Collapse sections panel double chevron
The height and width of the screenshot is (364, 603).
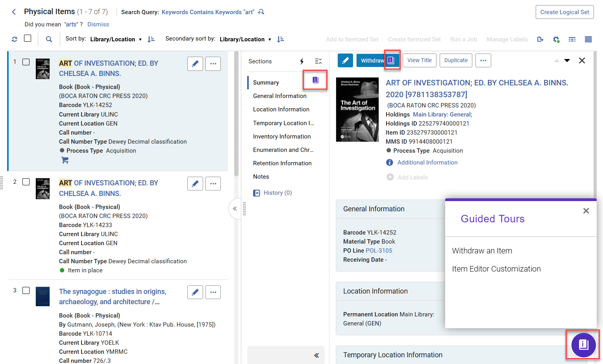click(316, 355)
